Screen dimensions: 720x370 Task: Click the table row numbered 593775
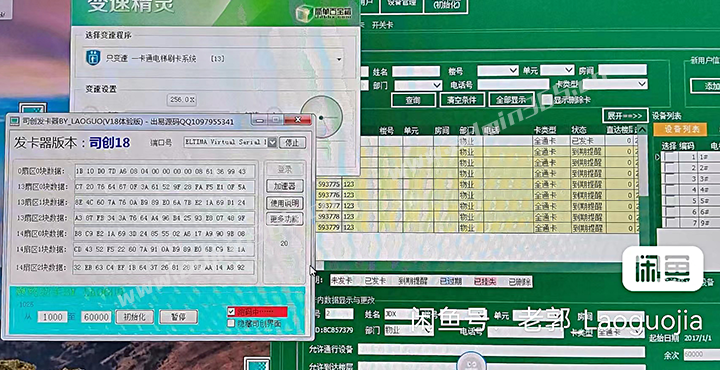478,184
